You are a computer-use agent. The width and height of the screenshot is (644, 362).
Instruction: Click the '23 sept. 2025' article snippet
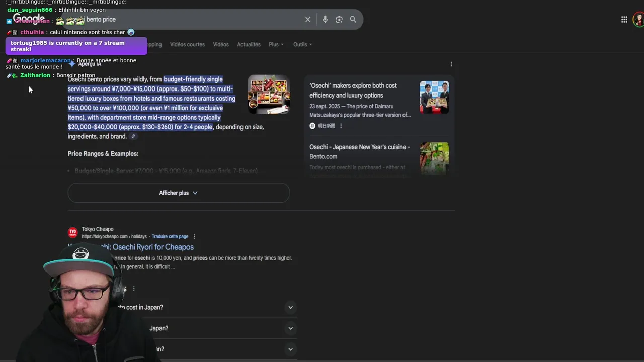(360, 111)
